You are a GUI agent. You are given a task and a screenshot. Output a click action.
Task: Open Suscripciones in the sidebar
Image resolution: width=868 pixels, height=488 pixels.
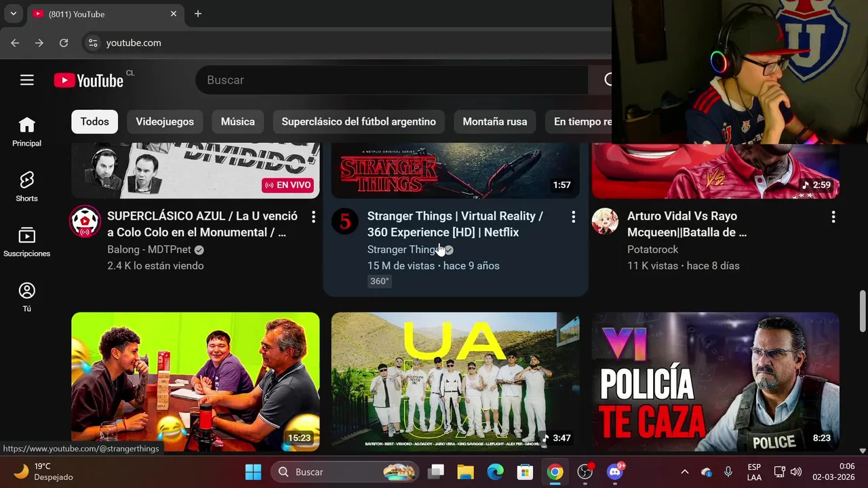[27, 241]
